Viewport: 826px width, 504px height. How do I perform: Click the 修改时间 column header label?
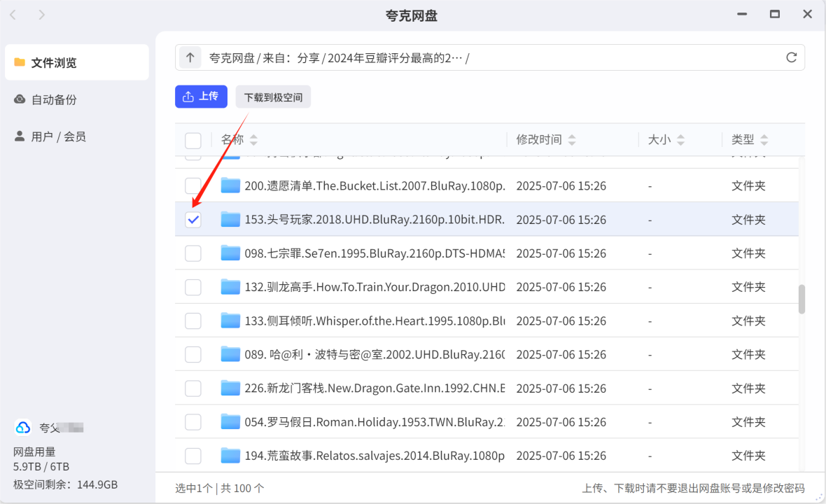pos(539,139)
